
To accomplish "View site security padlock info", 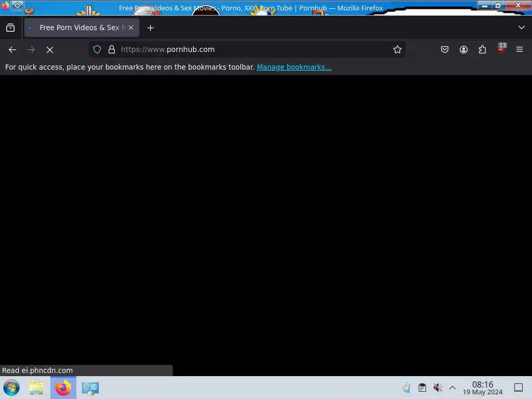I will pyautogui.click(x=112, y=49).
